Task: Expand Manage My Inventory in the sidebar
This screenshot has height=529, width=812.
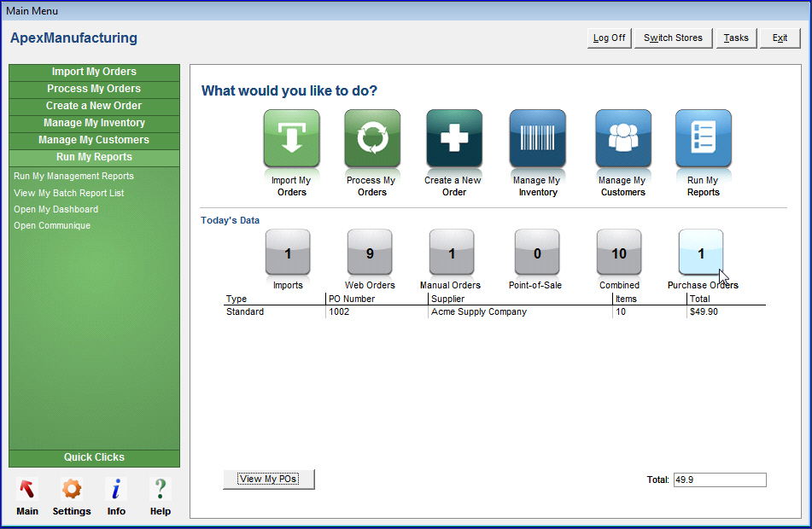Action: pyautogui.click(x=94, y=123)
